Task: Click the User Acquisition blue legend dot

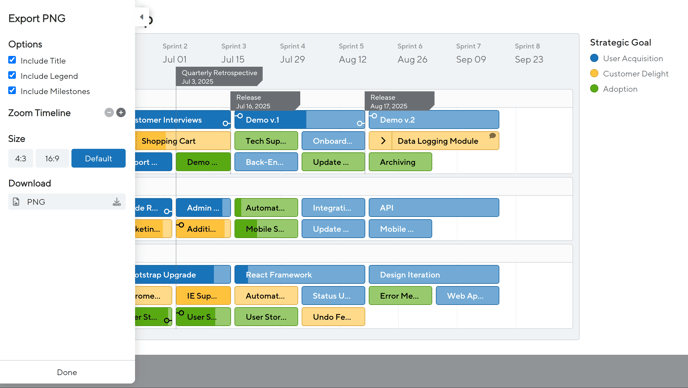Action: [594, 58]
